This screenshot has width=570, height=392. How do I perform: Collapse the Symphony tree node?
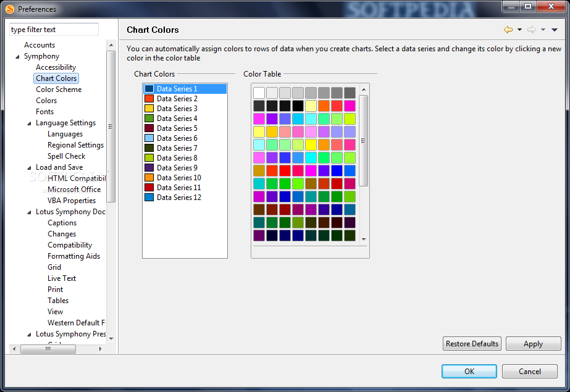[x=17, y=57]
